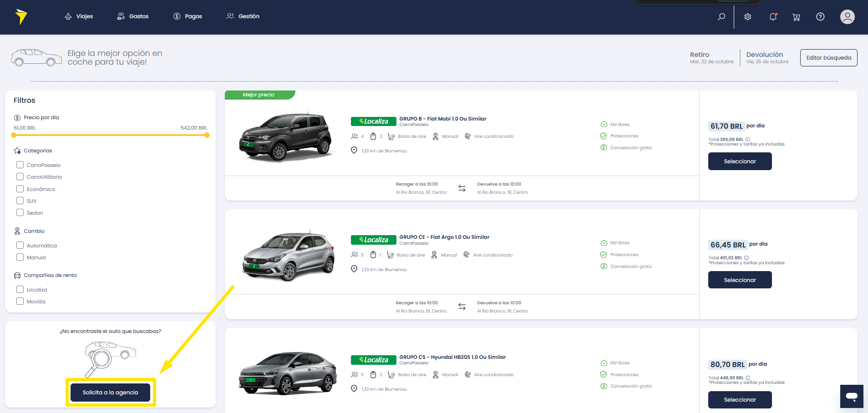Open the search magnifier icon
This screenshot has height=413, width=868.
[721, 17]
